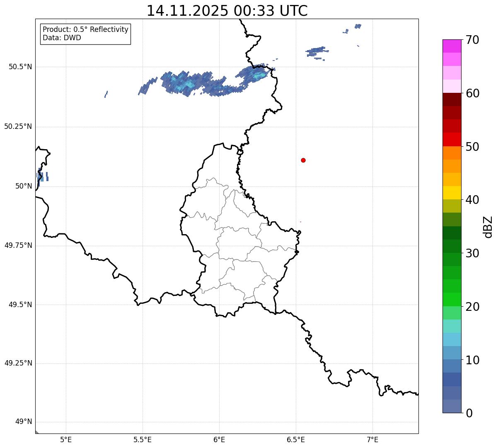Click the 50°N latitude label
Image resolution: width=498 pixels, height=448 pixels.
coord(23,186)
